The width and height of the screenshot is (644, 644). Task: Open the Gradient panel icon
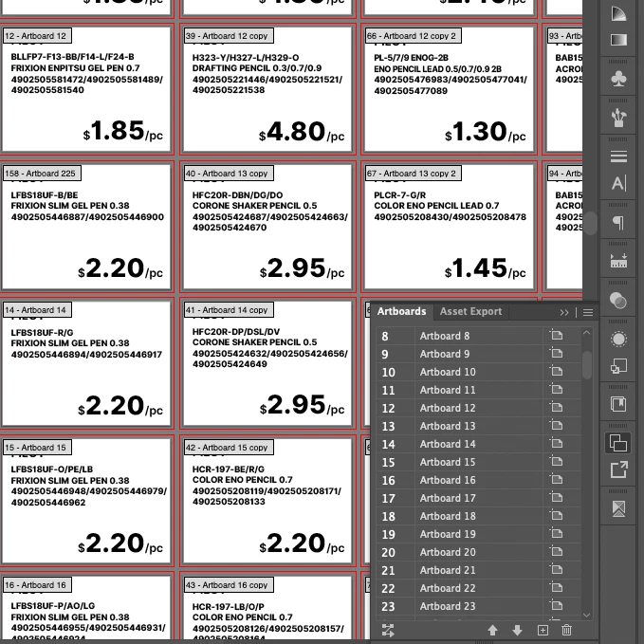(618, 40)
